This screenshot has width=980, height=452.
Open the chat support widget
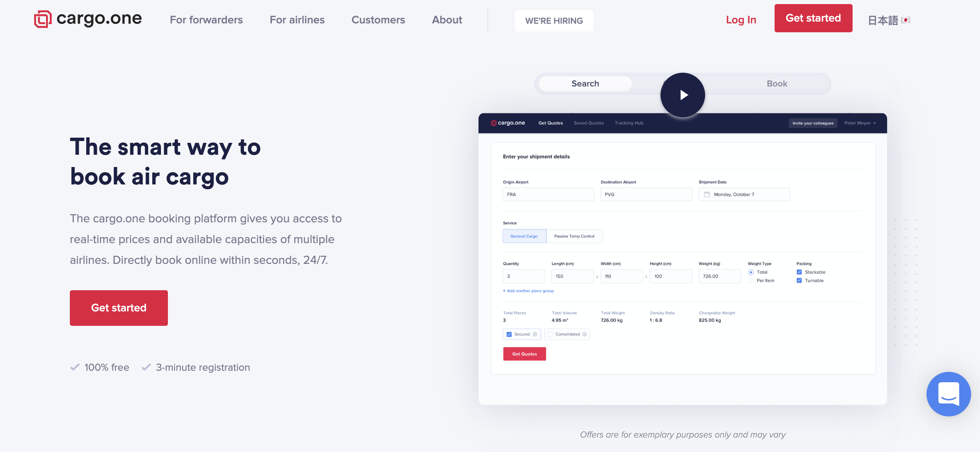[x=948, y=394]
